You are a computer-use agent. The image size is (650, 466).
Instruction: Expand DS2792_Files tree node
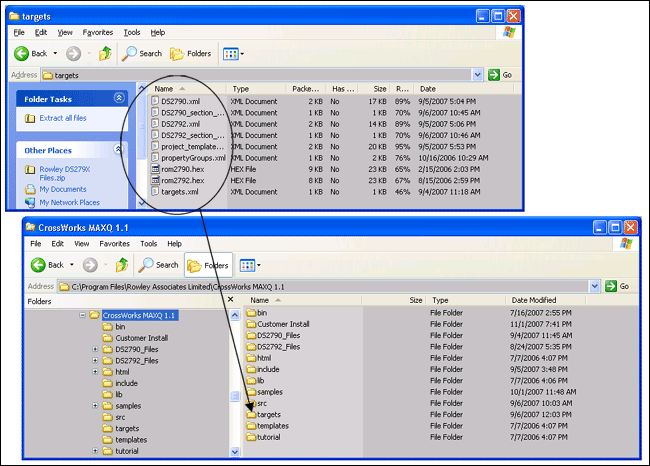(95, 360)
